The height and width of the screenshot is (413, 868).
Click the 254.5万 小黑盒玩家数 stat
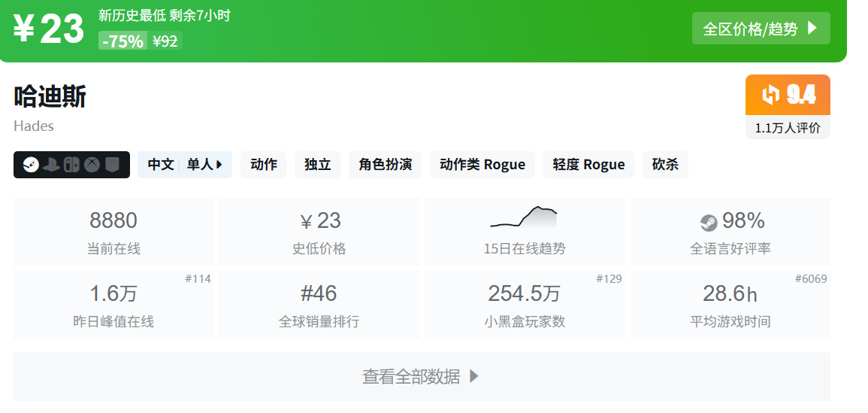coord(525,305)
